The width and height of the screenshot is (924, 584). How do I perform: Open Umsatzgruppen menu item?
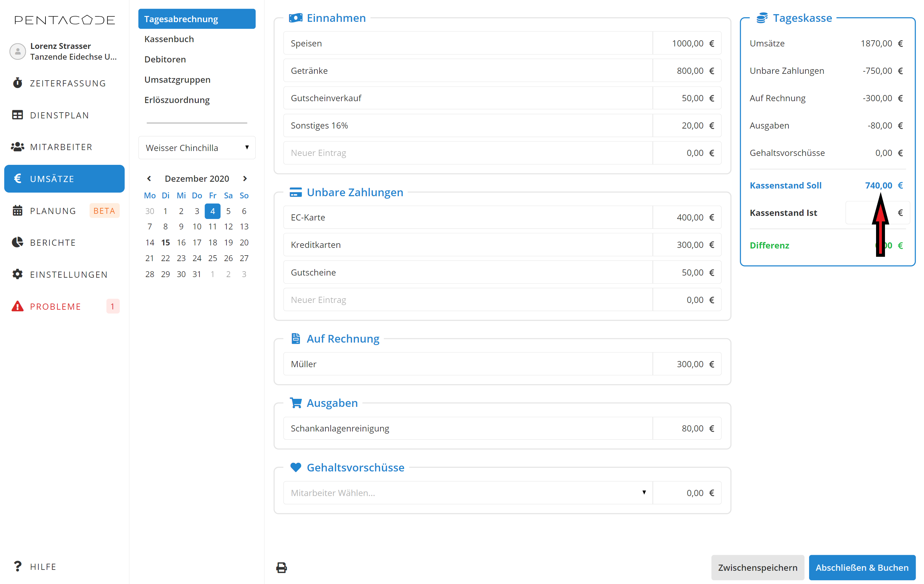coord(177,79)
